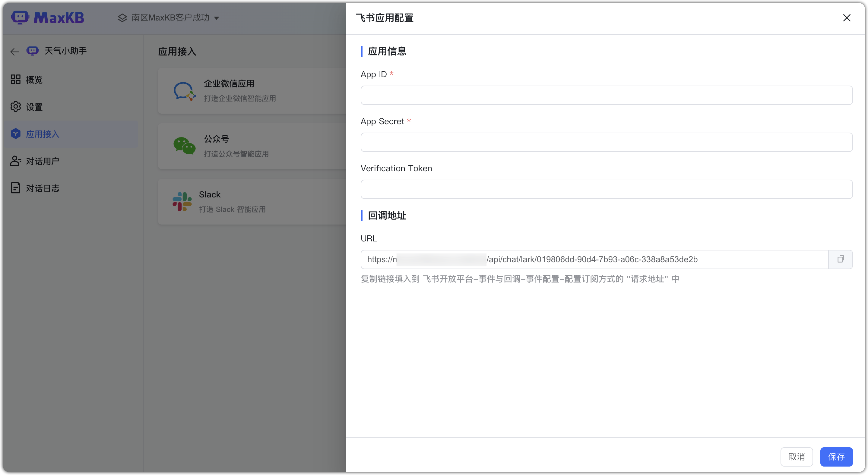Click the 天气小助手 robot avatar

tap(32, 51)
